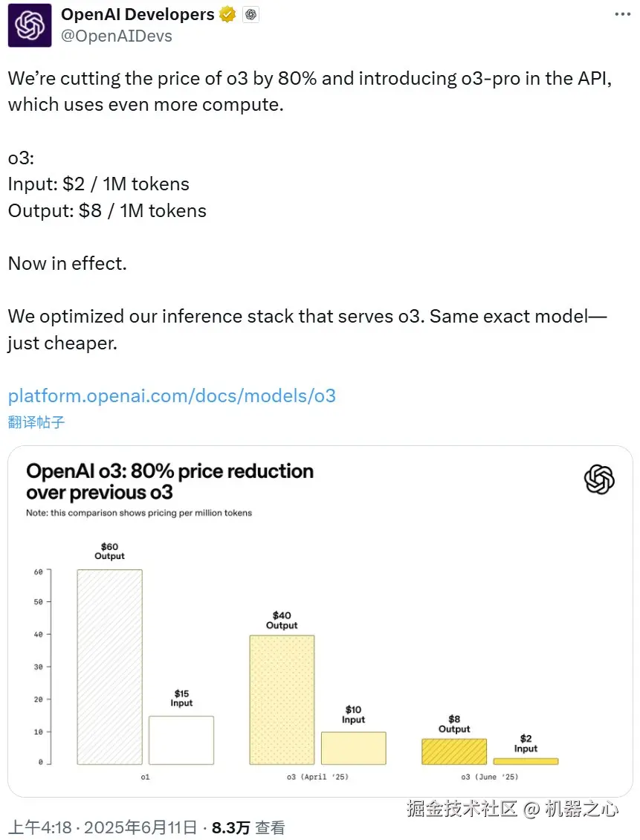Open the OpenAI Developers display name
640x840 pixels.
(x=138, y=14)
